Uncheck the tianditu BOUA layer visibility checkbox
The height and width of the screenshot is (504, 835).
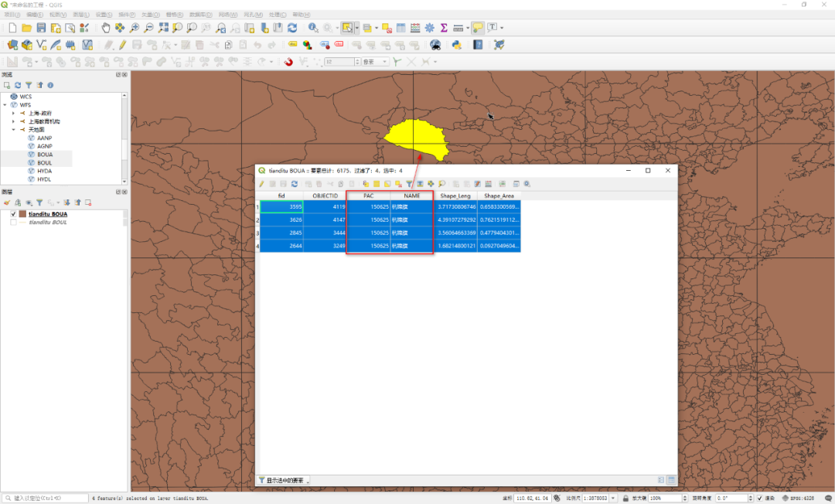click(13, 214)
